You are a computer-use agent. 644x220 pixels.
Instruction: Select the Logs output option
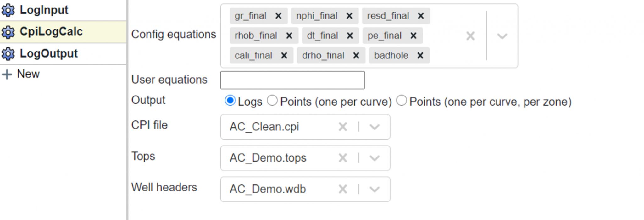click(x=230, y=101)
